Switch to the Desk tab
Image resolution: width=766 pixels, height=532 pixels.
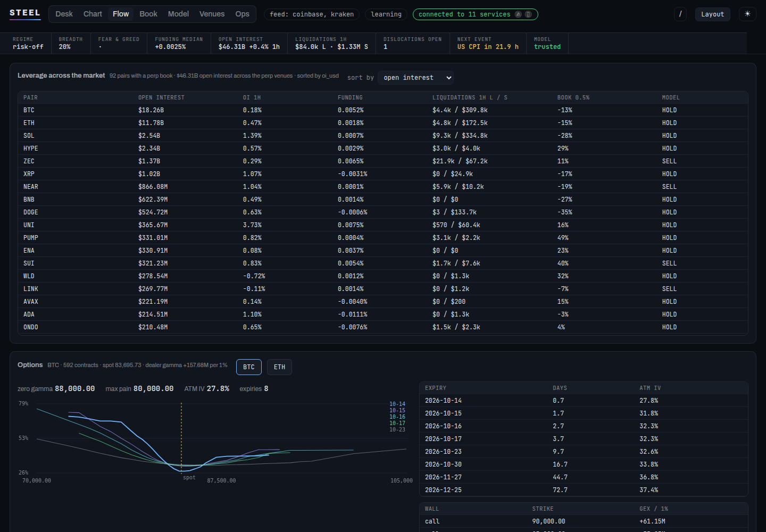coord(64,14)
